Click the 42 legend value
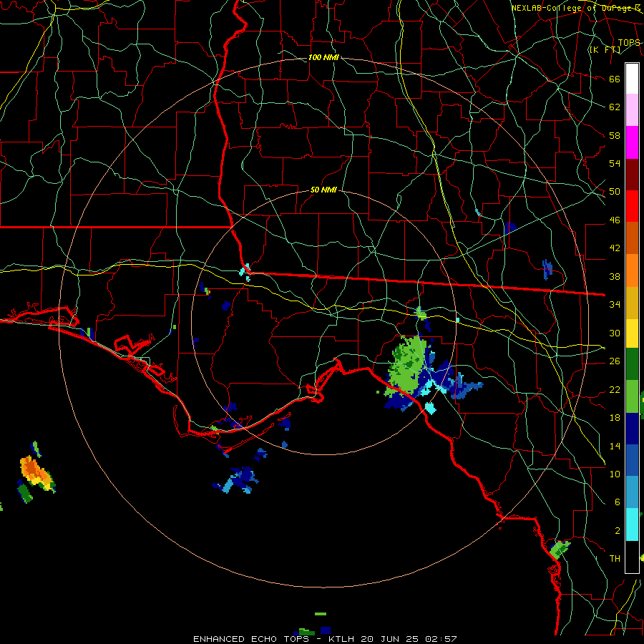Screen dimensions: 644x644 tap(615, 248)
